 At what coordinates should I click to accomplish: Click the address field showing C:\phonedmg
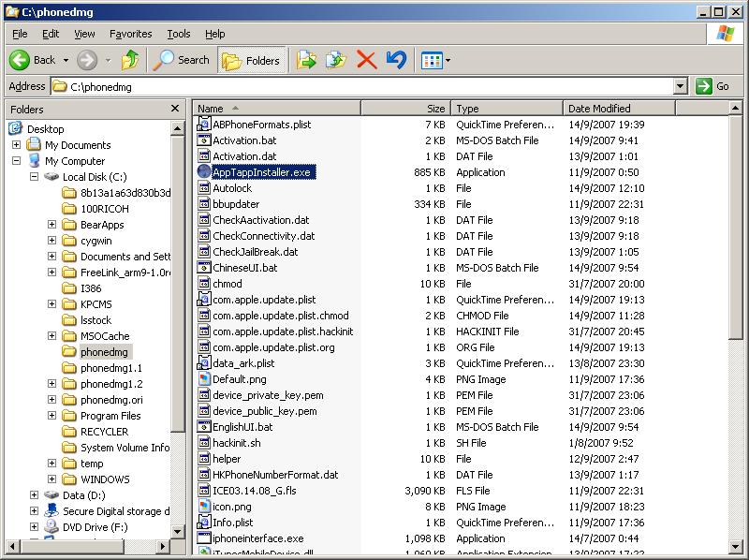[x=361, y=86]
